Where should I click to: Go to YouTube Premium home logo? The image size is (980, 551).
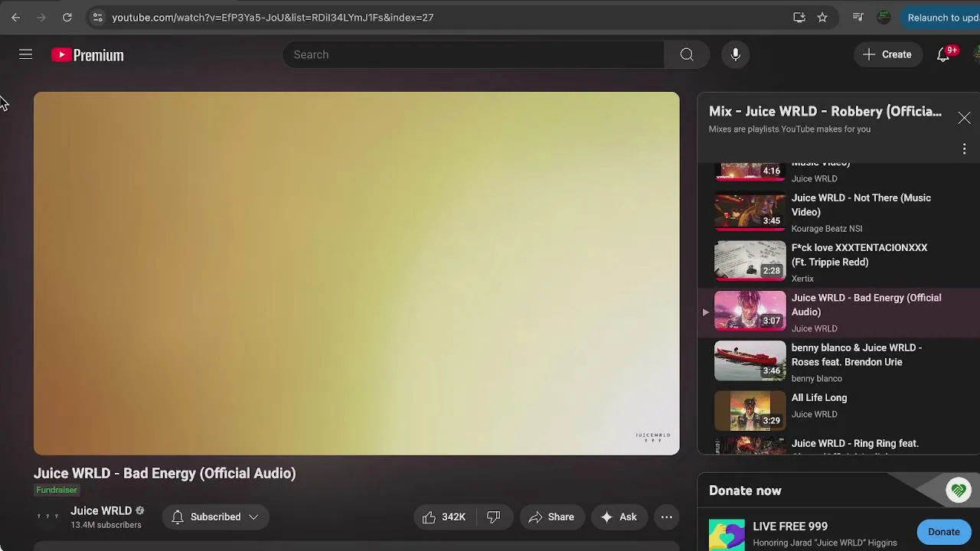pos(87,55)
